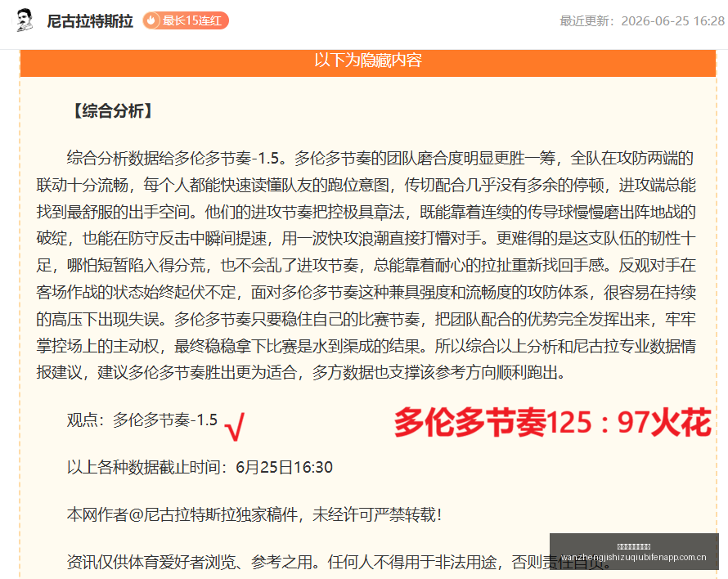Screen dimensions: 728x579
Task: Click the 观点：多伦多节奏-1.5 line
Action: coord(142,420)
